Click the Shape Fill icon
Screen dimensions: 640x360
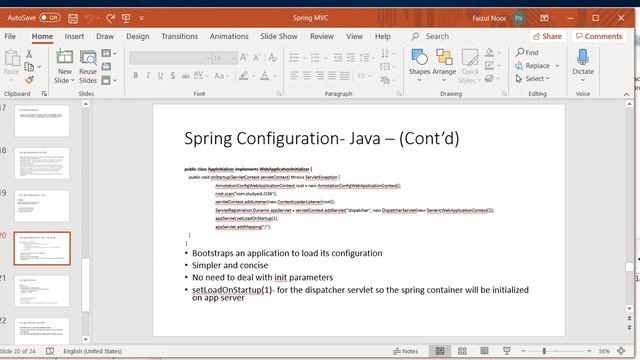pyautogui.click(x=489, y=52)
